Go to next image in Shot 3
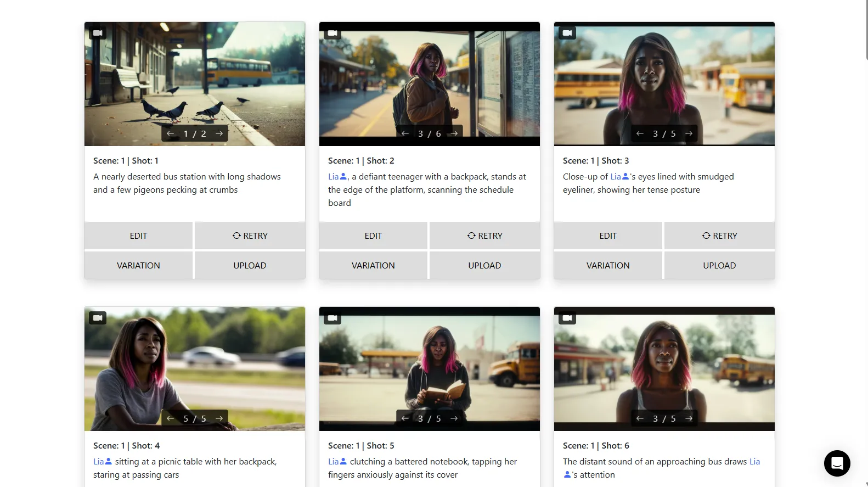This screenshot has width=868, height=487. (689, 133)
